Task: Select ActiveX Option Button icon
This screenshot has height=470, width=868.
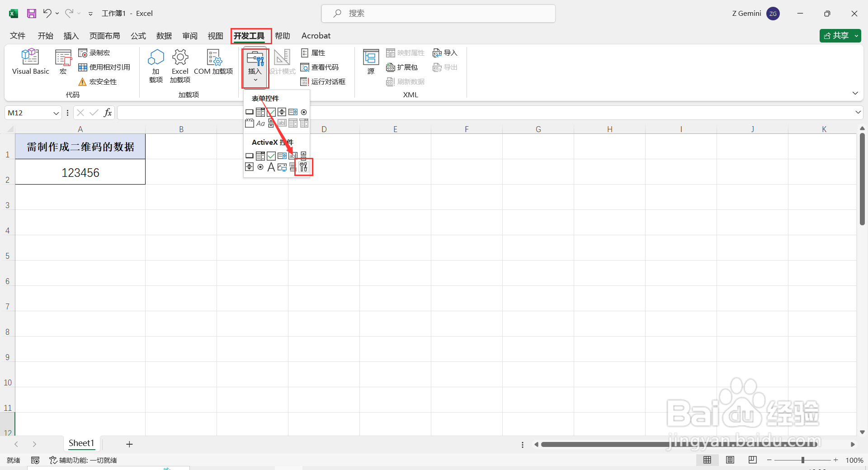Action: tap(260, 167)
